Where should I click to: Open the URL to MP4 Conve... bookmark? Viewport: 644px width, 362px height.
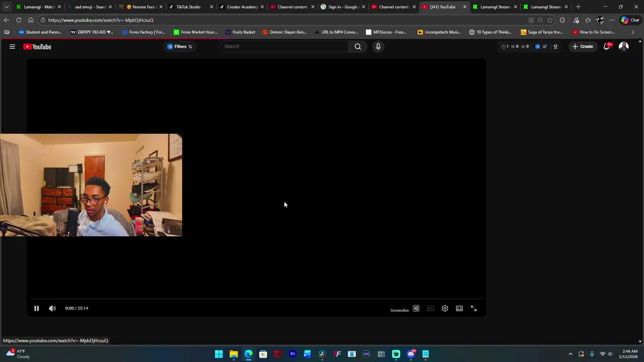(336, 32)
